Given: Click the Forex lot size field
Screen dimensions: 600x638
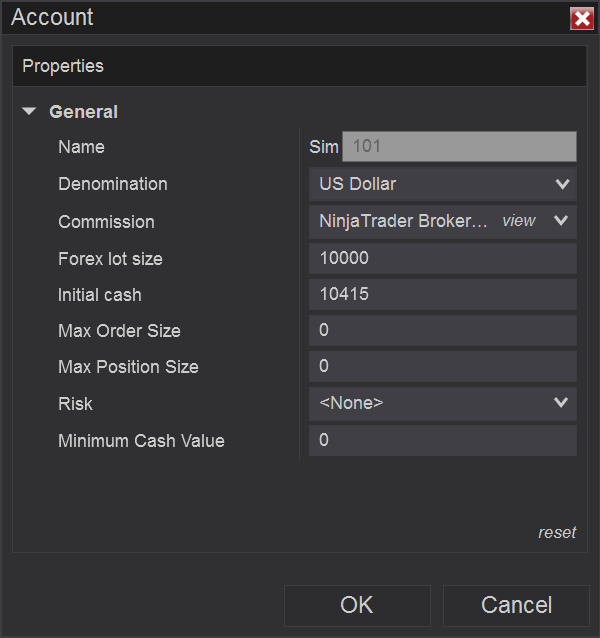Looking at the screenshot, I should [442, 258].
